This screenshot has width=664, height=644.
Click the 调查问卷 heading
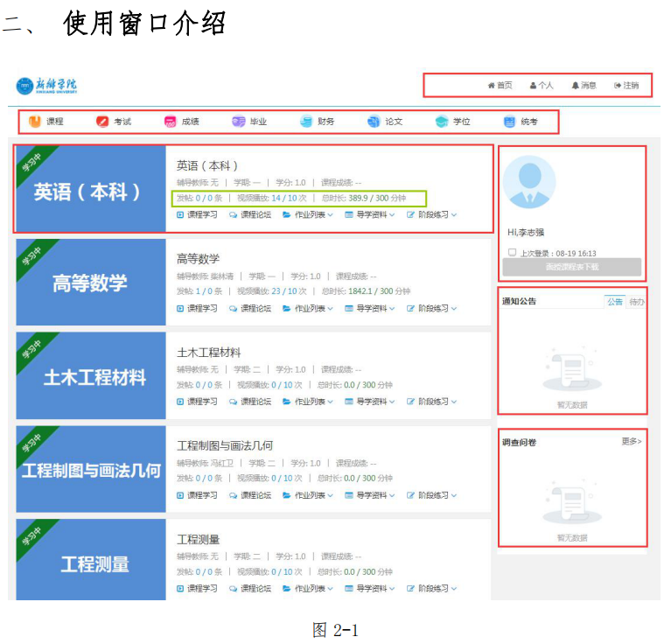[x=519, y=443]
